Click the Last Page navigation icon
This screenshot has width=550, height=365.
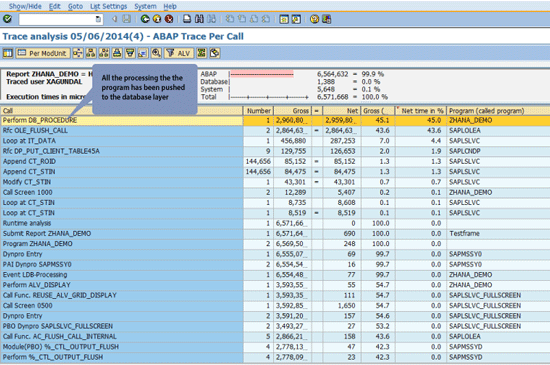pyautogui.click(x=266, y=19)
